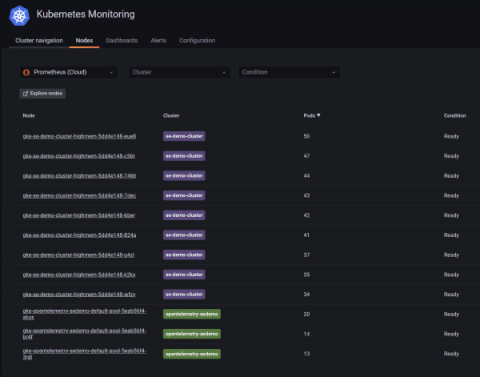Click the Condition column header
The image size is (480, 377).
(x=455, y=116)
